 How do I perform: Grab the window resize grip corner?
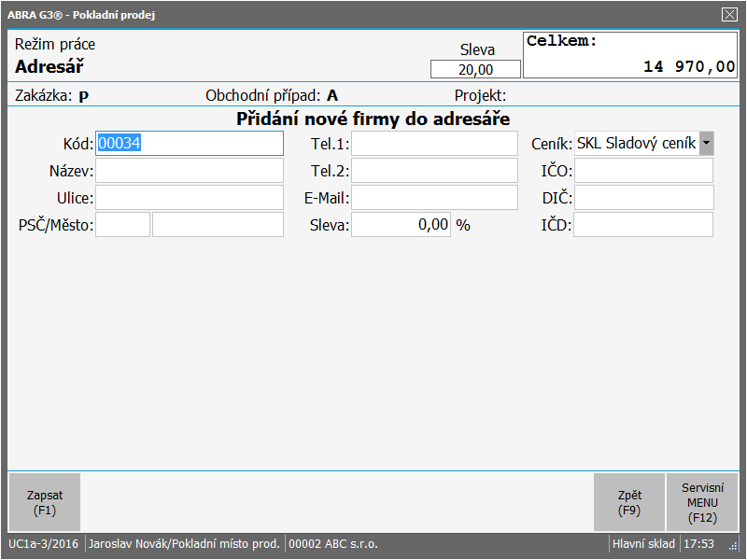point(733,545)
